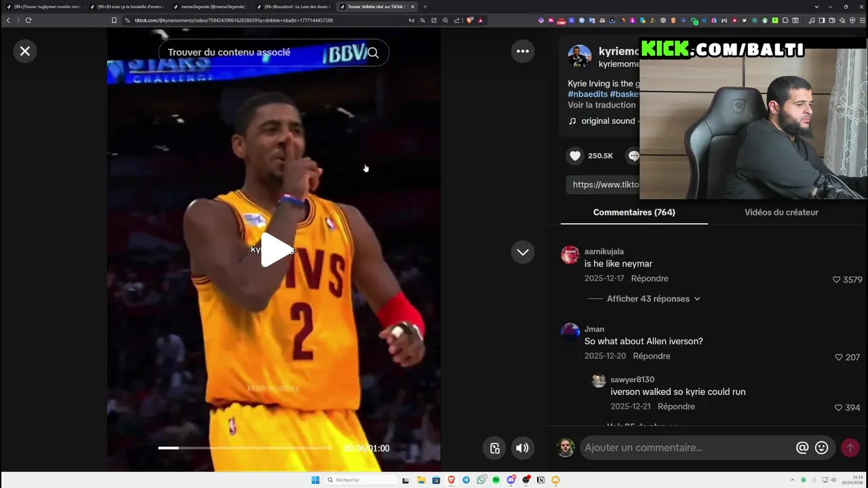The height and width of the screenshot is (488, 868).
Task: Click Voir la traduction
Action: pyautogui.click(x=601, y=105)
